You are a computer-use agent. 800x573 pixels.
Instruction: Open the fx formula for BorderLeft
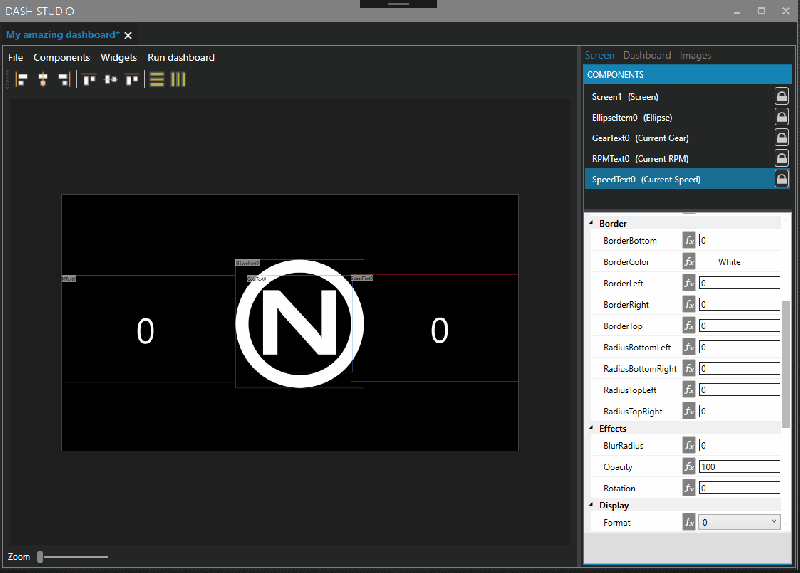689,283
